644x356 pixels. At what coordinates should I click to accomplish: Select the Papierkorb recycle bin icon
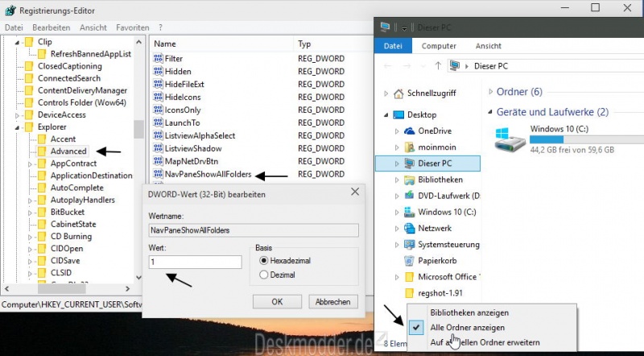409,260
